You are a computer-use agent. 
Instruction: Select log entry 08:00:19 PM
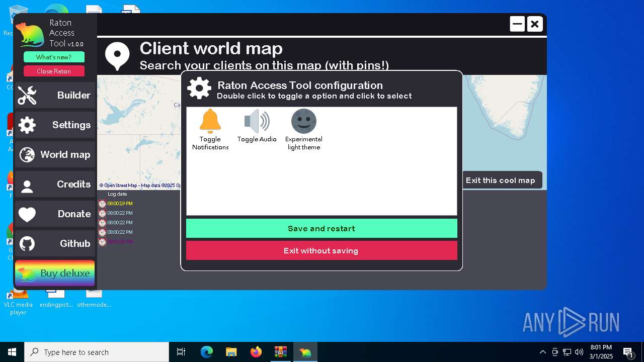(120, 204)
